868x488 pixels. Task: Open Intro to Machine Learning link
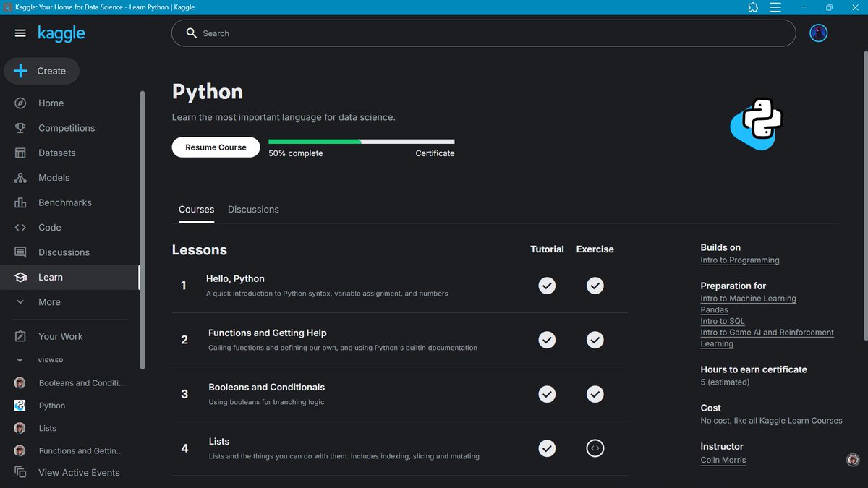[748, 299]
